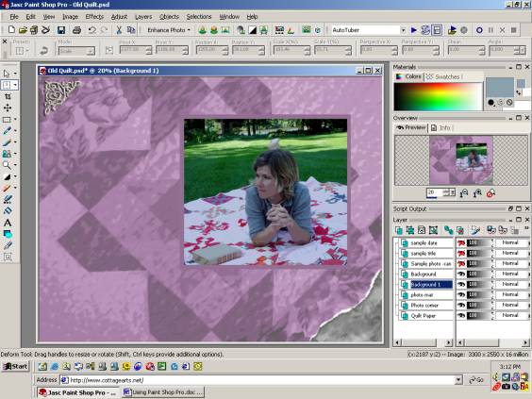Create a new image with New icon
Screen dimensions: 532x399
tap(11, 30)
